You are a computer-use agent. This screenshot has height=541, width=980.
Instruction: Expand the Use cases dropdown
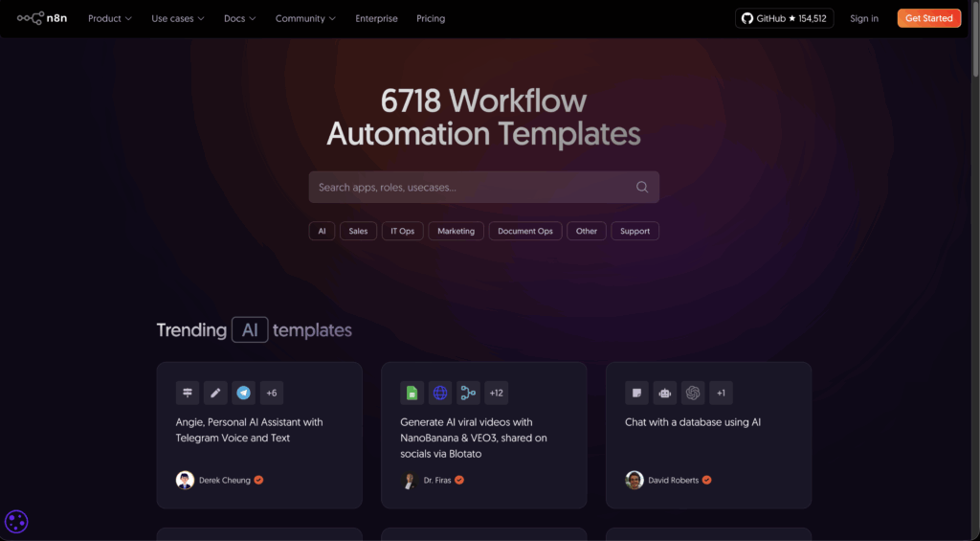pyautogui.click(x=177, y=18)
